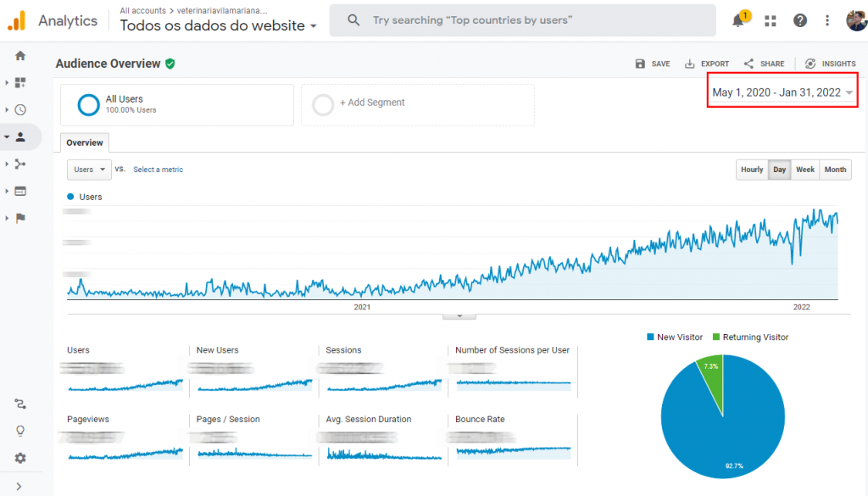Viewport: 868px width, 496px height.
Task: Open the Admin settings gear
Action: [21, 458]
